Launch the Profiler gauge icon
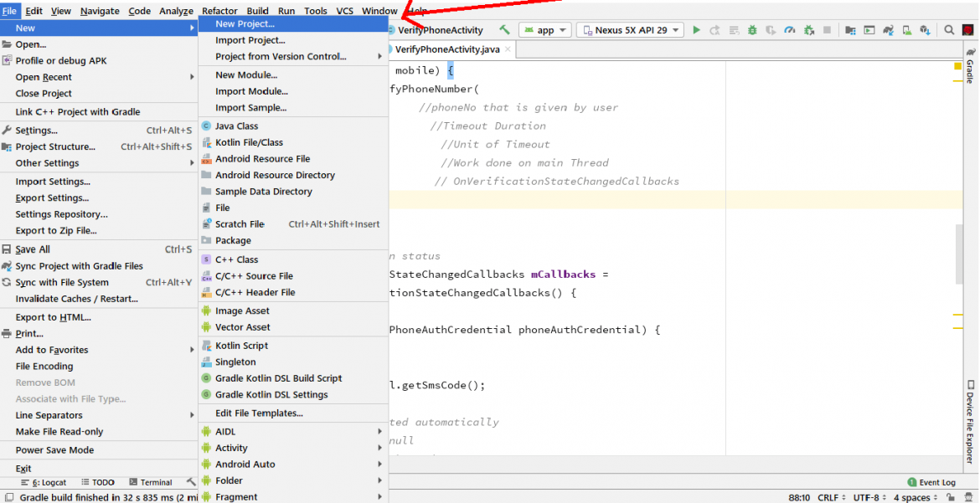The image size is (980, 503). click(x=790, y=28)
